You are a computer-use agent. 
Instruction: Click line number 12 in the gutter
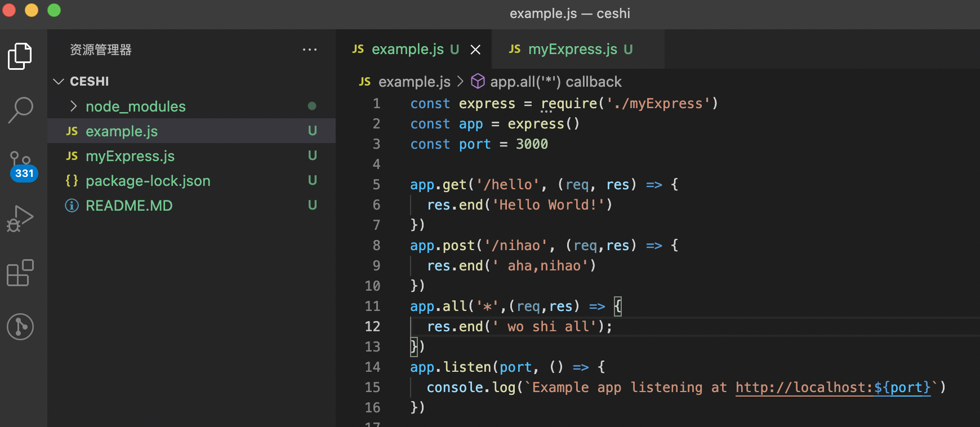[372, 327]
